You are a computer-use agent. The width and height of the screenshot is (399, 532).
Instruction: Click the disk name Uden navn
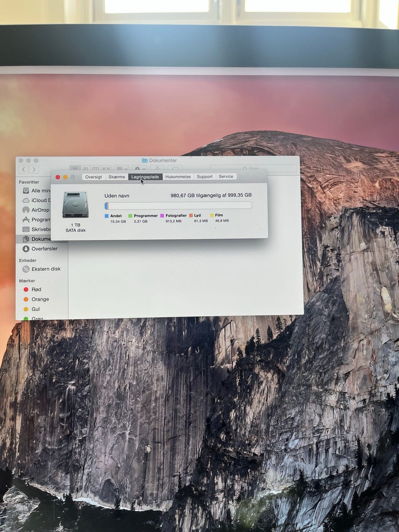[x=117, y=196]
